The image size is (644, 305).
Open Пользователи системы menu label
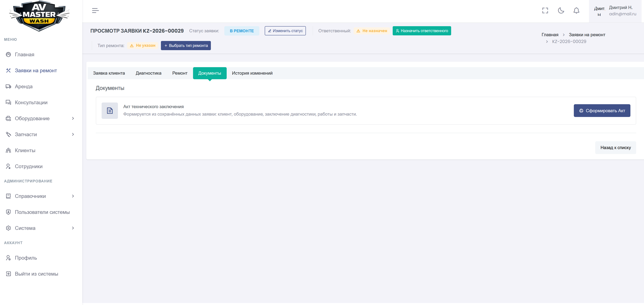click(x=42, y=212)
